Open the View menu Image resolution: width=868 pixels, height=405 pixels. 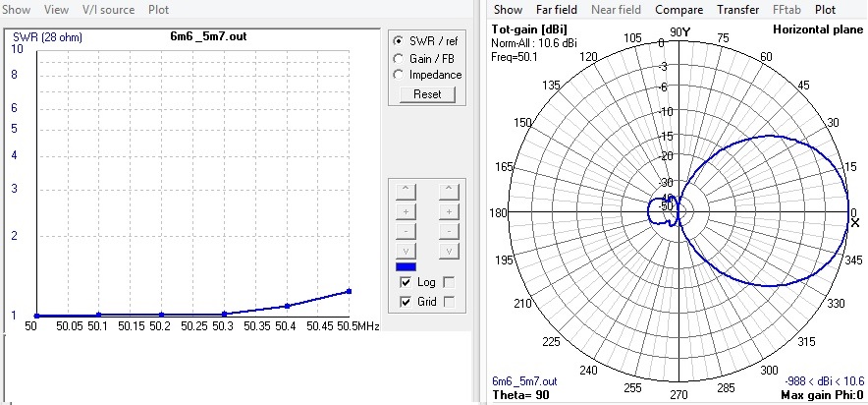coord(57,10)
